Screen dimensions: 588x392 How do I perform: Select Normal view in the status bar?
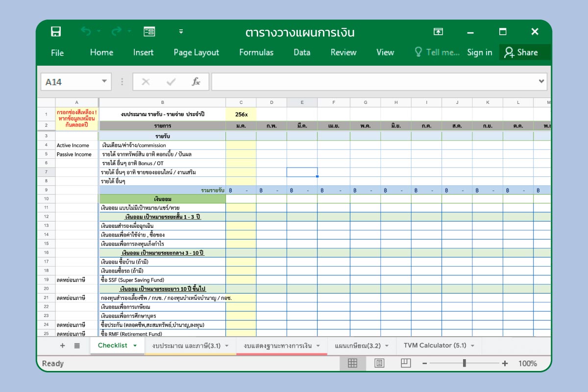pyautogui.click(x=353, y=363)
